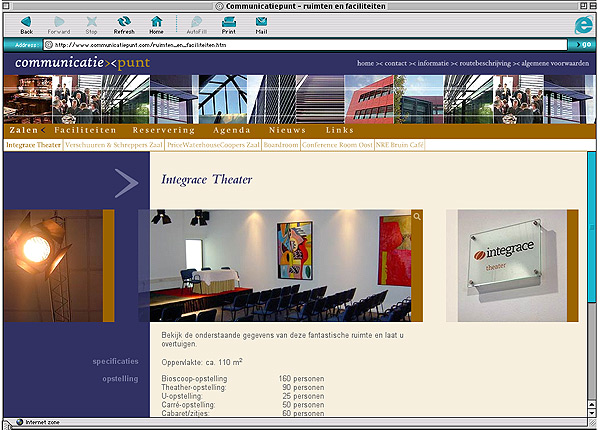The height and width of the screenshot is (430, 600).
Task: Click the Oppervlakte: ca. 110 m² text
Action: point(202,362)
